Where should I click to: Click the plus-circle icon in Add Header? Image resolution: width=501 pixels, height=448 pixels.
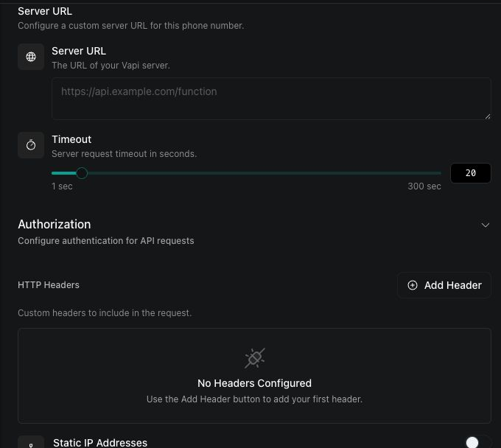click(413, 285)
